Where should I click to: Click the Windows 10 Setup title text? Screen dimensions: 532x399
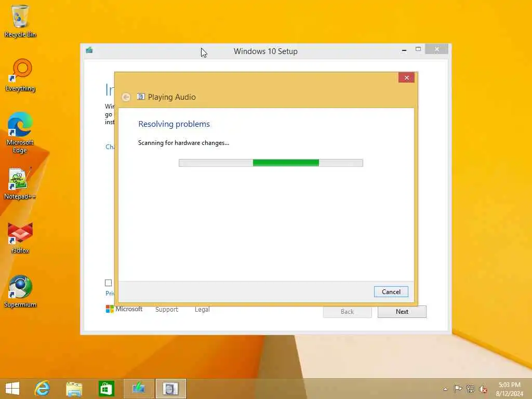265,51
